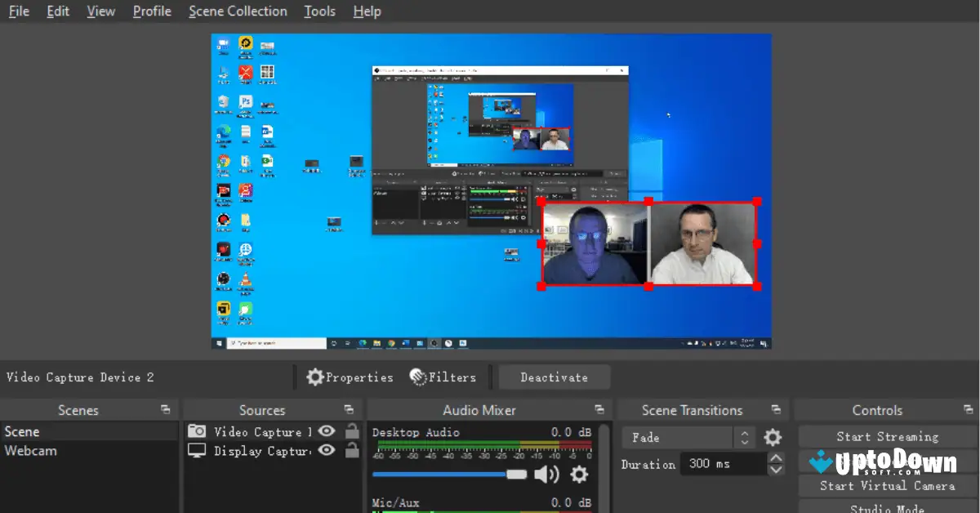This screenshot has width=980, height=513.
Task: Open Properties for Video Capture Device 2
Action: 350,377
